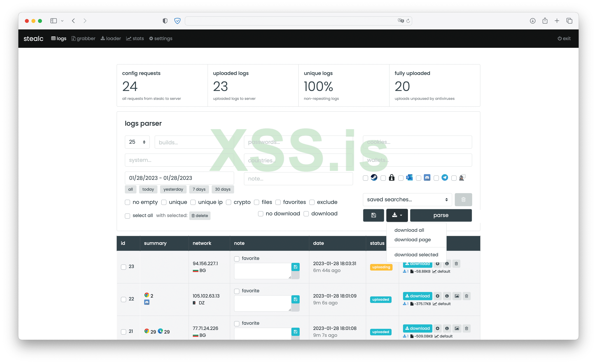Go to the stats tab in the navbar

[135, 38]
